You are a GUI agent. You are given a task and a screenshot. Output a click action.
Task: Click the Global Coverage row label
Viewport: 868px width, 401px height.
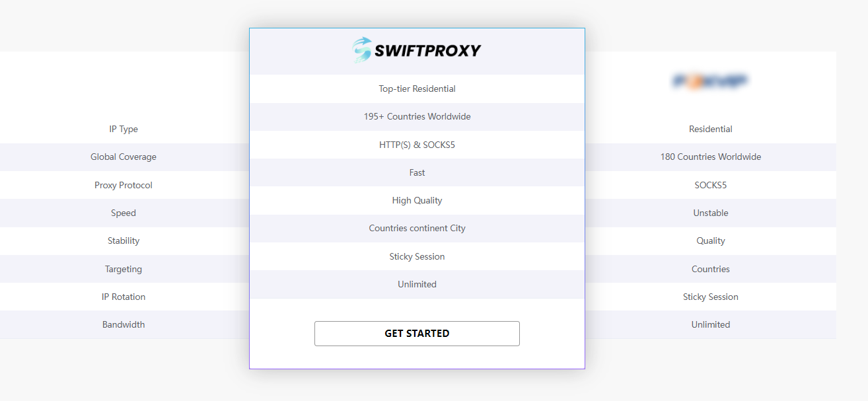[124, 157]
